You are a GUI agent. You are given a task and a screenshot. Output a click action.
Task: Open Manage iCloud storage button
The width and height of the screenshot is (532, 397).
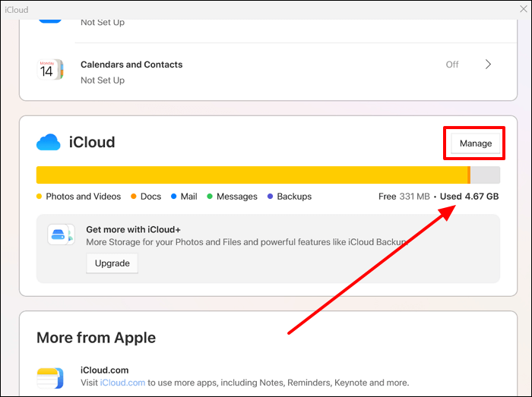click(475, 143)
